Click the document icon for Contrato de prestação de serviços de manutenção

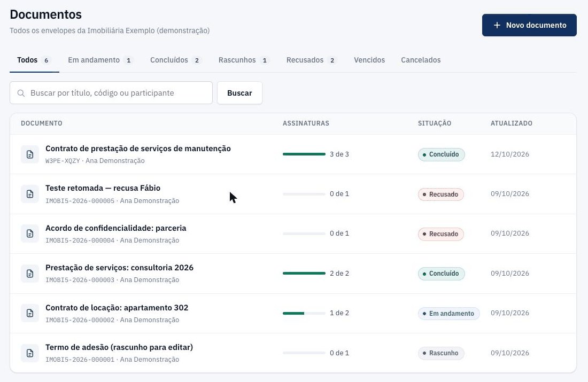click(29, 154)
